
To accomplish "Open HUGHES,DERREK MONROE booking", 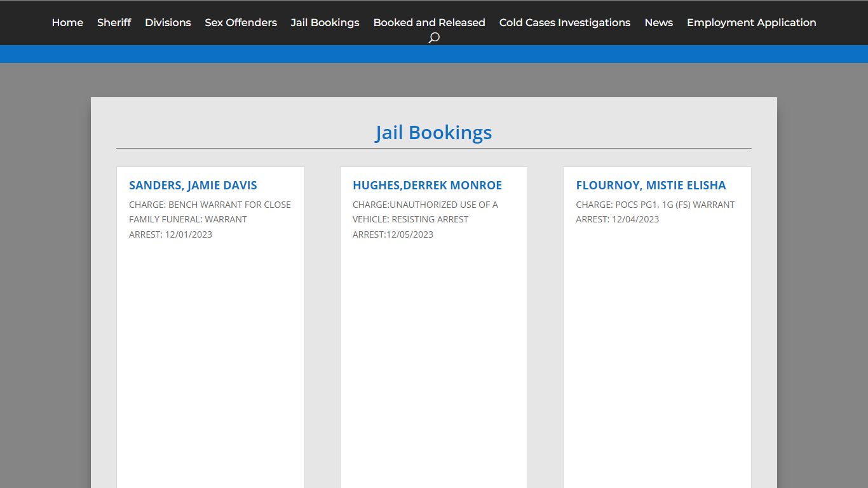I will coord(428,186).
